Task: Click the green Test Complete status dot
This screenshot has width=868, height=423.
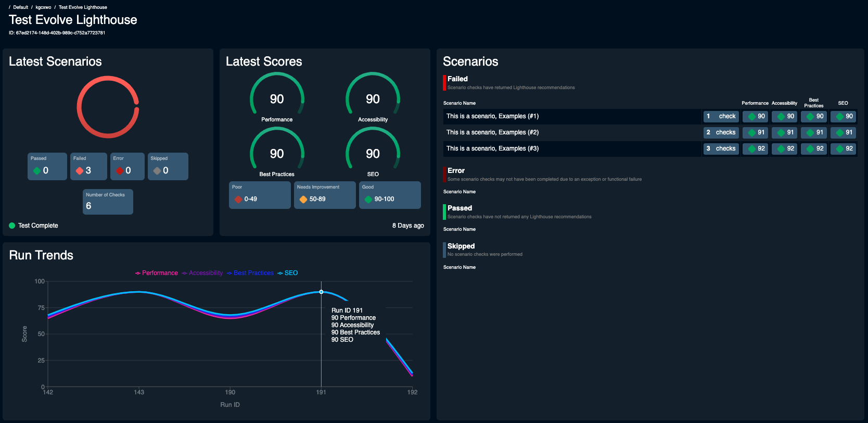Action: pos(12,226)
